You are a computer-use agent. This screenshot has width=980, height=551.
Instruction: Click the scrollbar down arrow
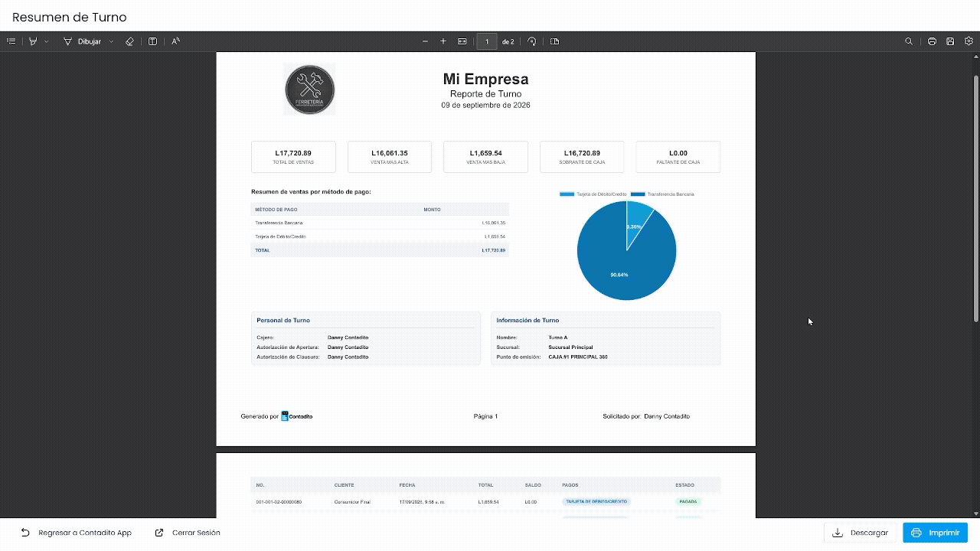pos(976,514)
